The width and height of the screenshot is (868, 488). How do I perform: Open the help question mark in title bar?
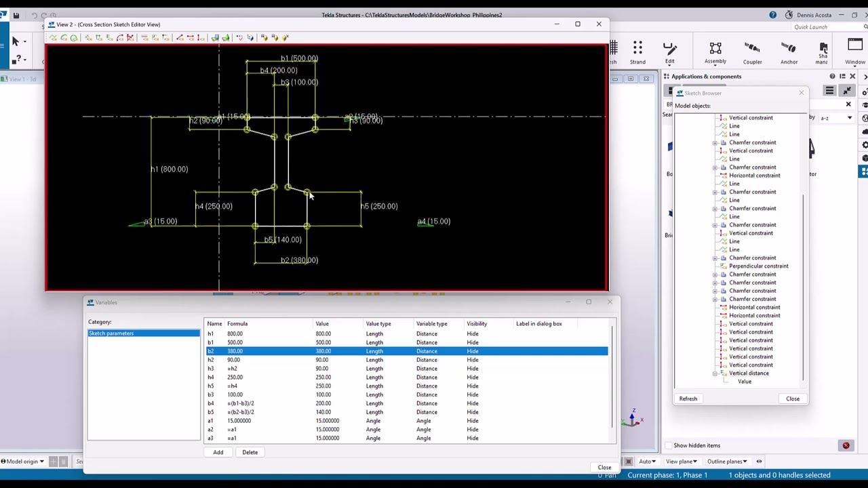[x=773, y=15]
